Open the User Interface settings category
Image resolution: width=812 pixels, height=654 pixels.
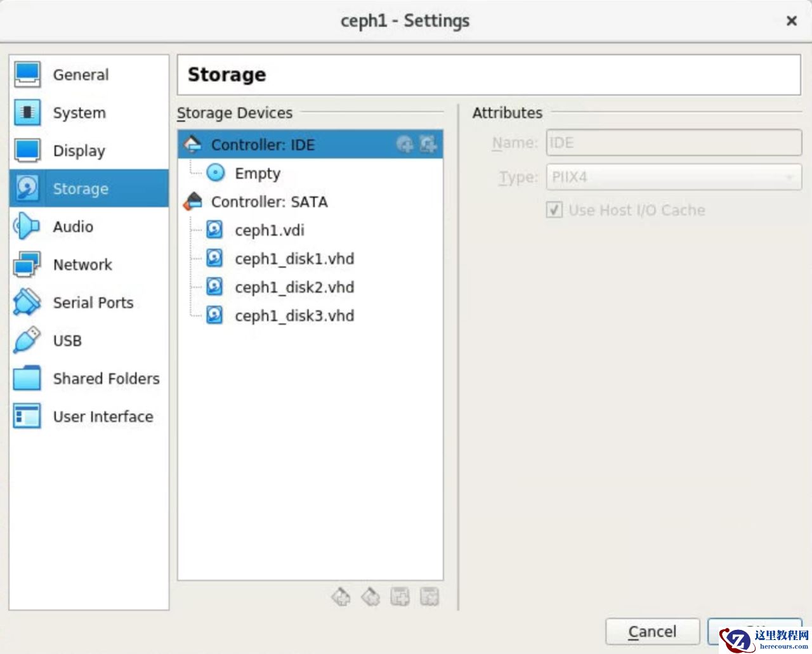pos(89,417)
